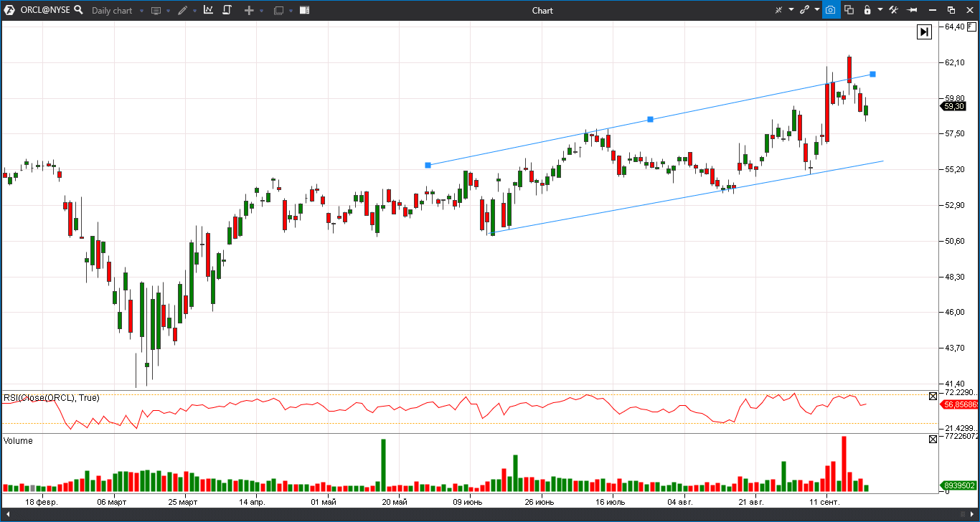Toggle the pin-window icon
The width and height of the screenshot is (980, 522).
pyautogui.click(x=913, y=10)
